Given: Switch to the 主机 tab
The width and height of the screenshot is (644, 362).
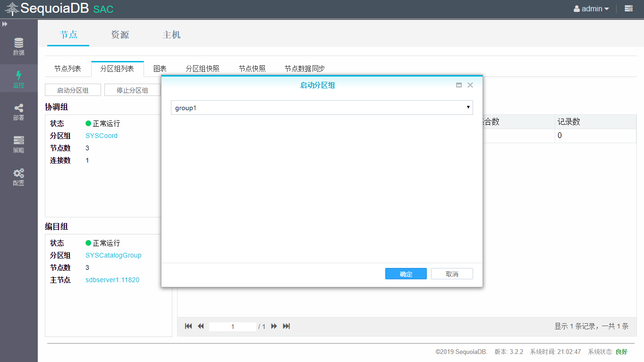Looking at the screenshot, I should 171,34.
